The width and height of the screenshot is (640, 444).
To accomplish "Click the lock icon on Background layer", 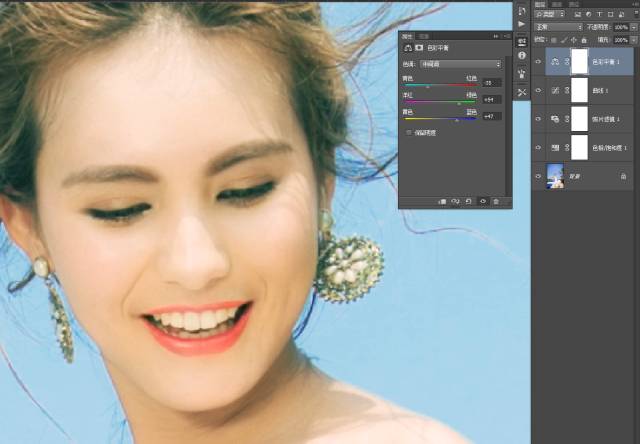I will tap(623, 176).
